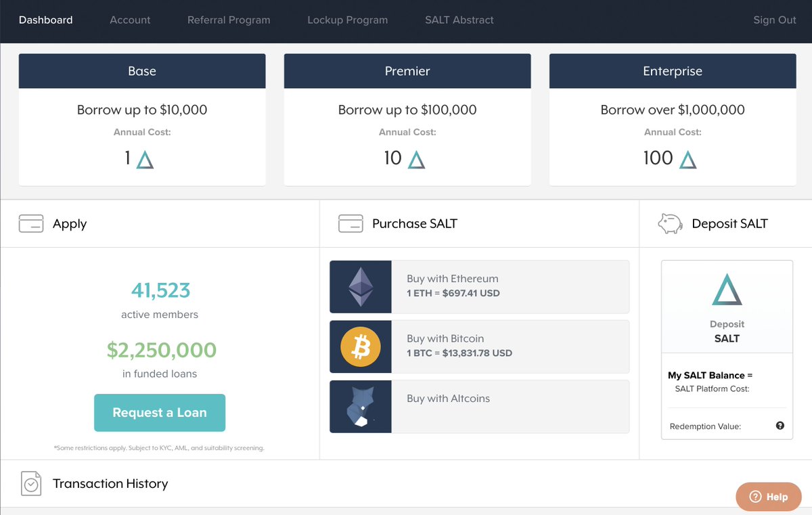Click the ShapeShift fox icon for Altcoins
The width and height of the screenshot is (812, 515).
(x=360, y=406)
